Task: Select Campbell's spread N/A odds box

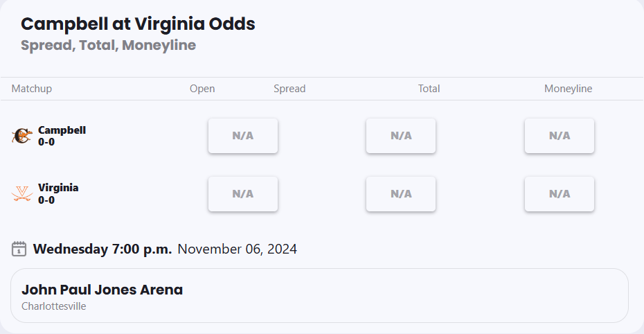Action: tap(243, 136)
